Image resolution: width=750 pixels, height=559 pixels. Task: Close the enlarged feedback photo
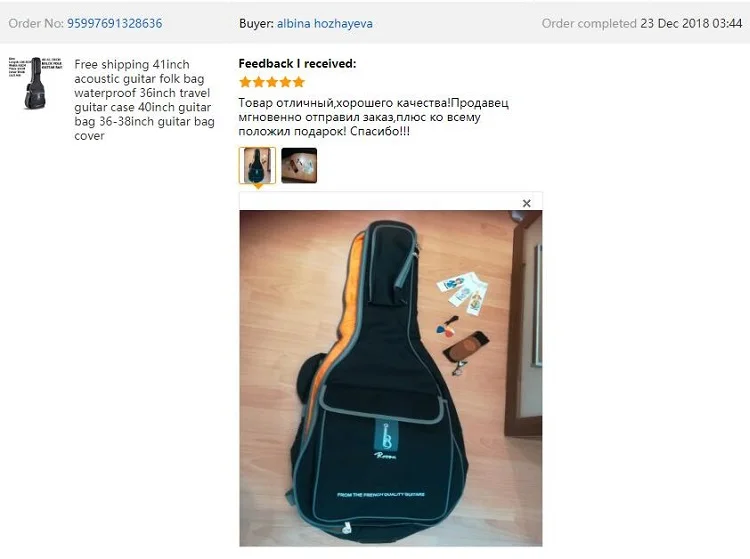pos(527,203)
